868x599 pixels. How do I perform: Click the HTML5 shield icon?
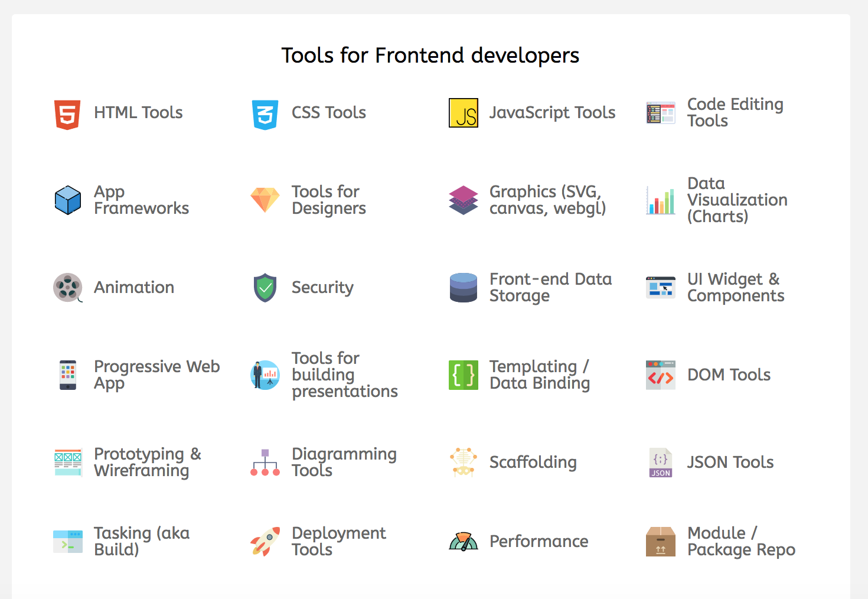67,113
